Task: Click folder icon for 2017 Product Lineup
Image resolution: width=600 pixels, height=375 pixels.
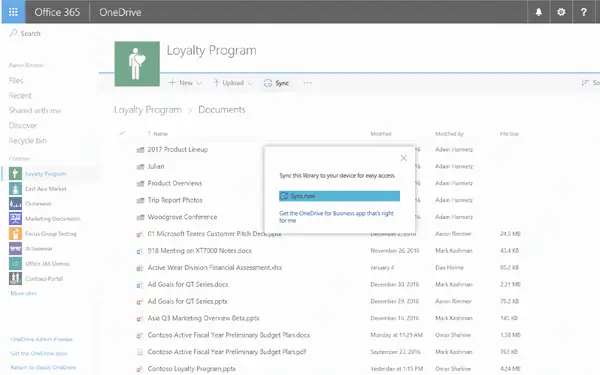Action: pos(140,150)
